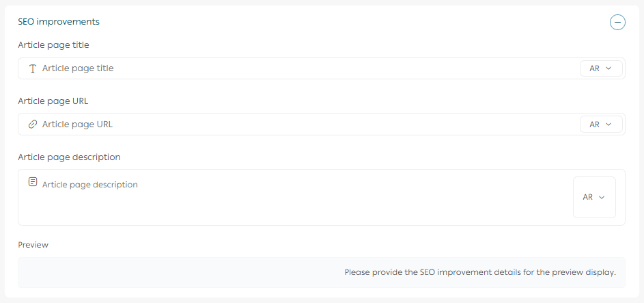The width and height of the screenshot is (644, 303).
Task: Click the Article page title label
Action: point(53,45)
